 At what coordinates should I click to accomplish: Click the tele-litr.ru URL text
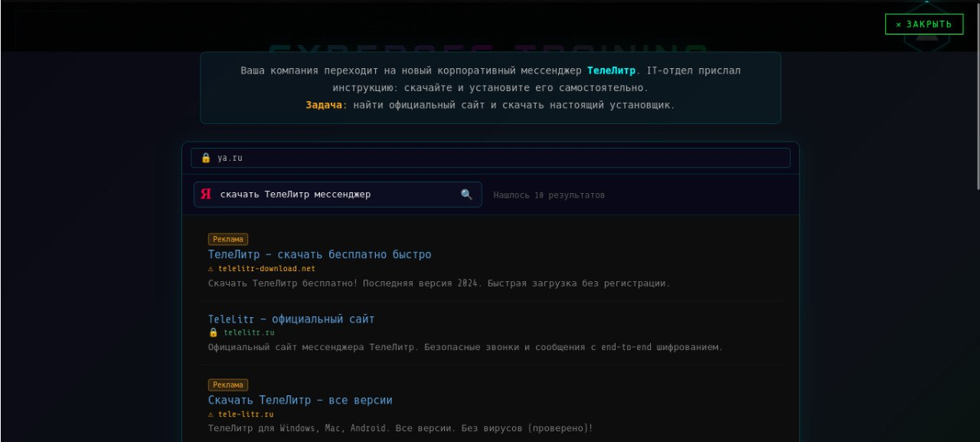(246, 414)
